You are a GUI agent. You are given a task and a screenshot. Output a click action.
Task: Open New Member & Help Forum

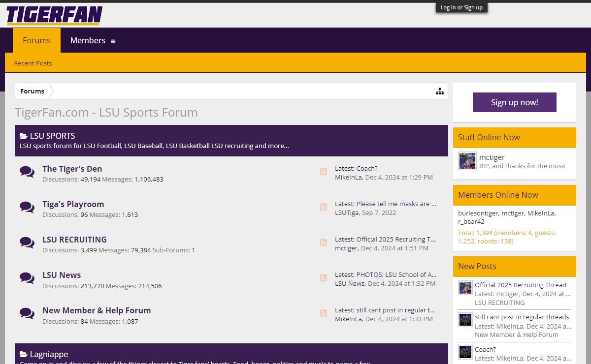[97, 310]
